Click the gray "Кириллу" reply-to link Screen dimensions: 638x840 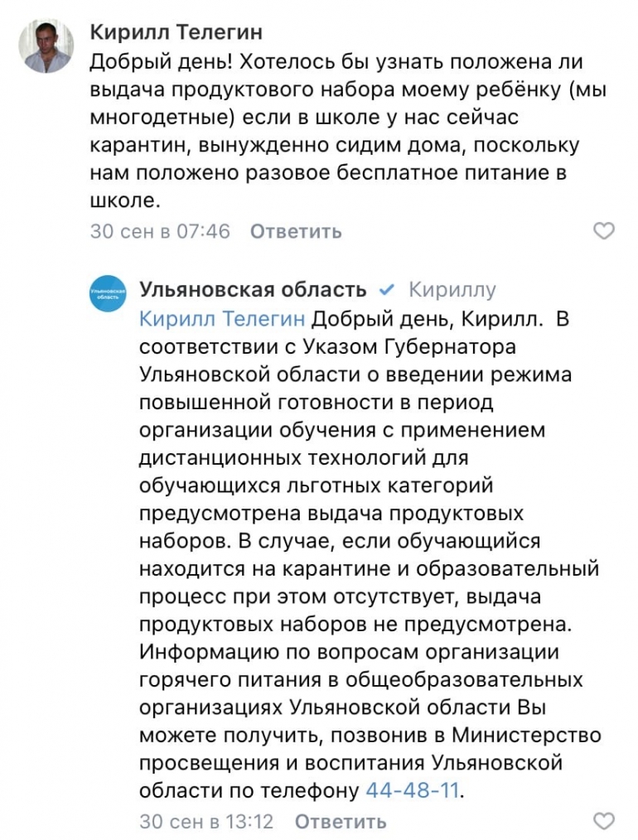click(452, 290)
